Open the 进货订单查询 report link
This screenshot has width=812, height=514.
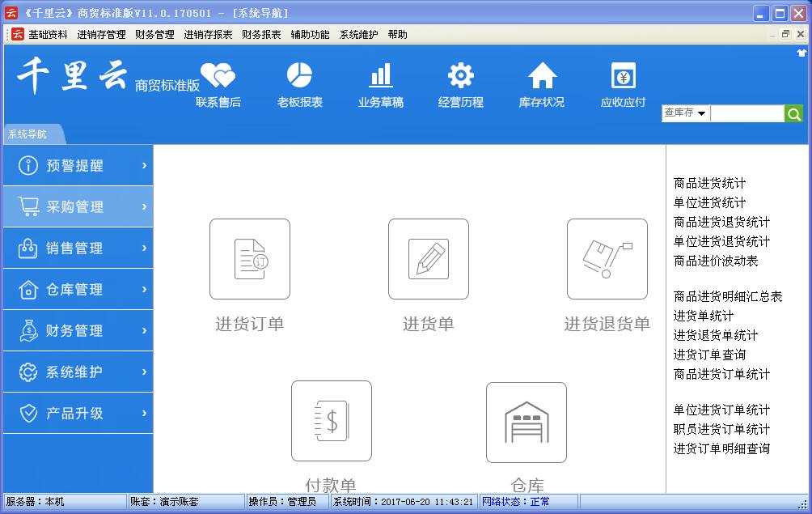tap(709, 355)
